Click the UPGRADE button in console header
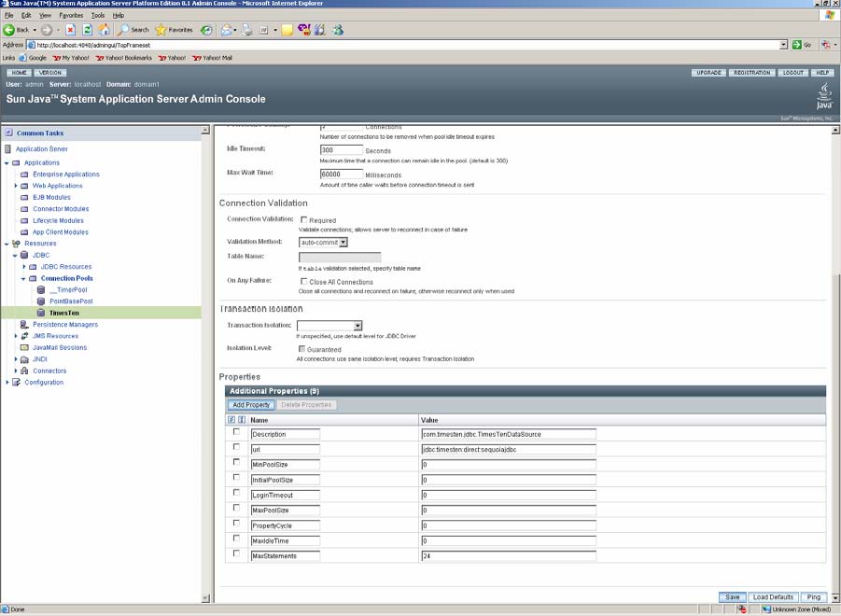This screenshot has width=841, height=616. pyautogui.click(x=708, y=73)
